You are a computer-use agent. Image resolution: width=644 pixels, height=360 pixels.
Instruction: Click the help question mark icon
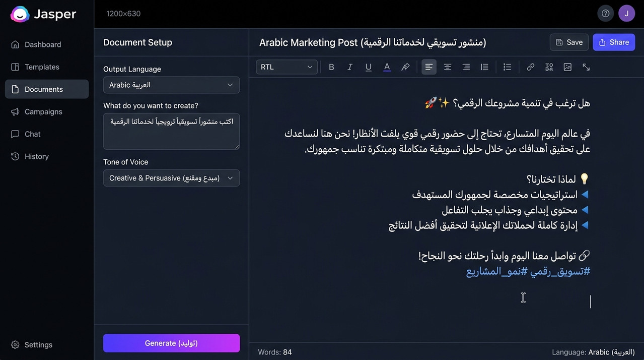(605, 14)
